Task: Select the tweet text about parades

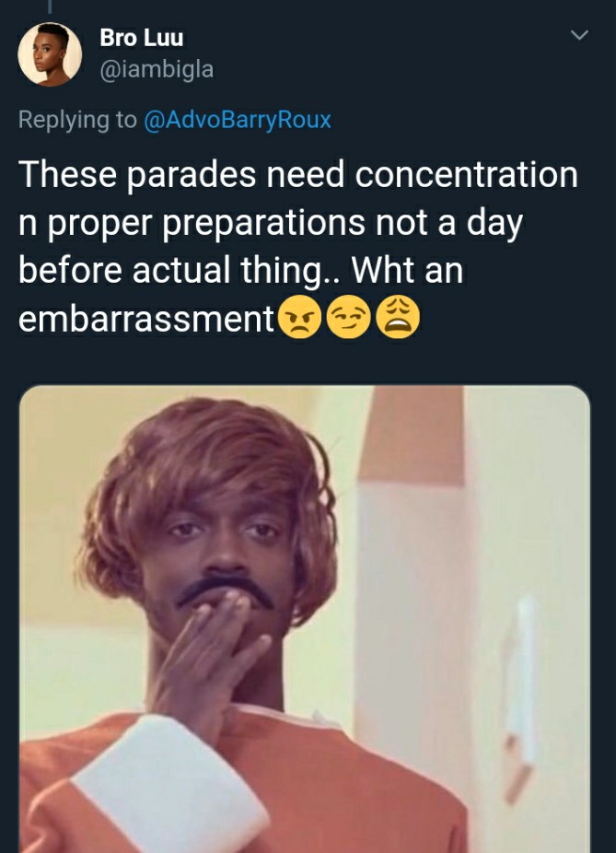Action: (x=298, y=247)
